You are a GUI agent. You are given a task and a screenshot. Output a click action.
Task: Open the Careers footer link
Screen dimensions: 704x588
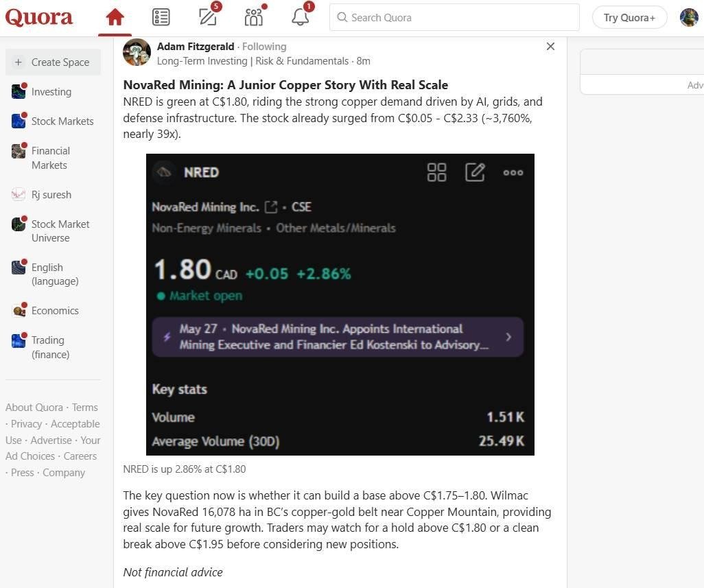80,456
